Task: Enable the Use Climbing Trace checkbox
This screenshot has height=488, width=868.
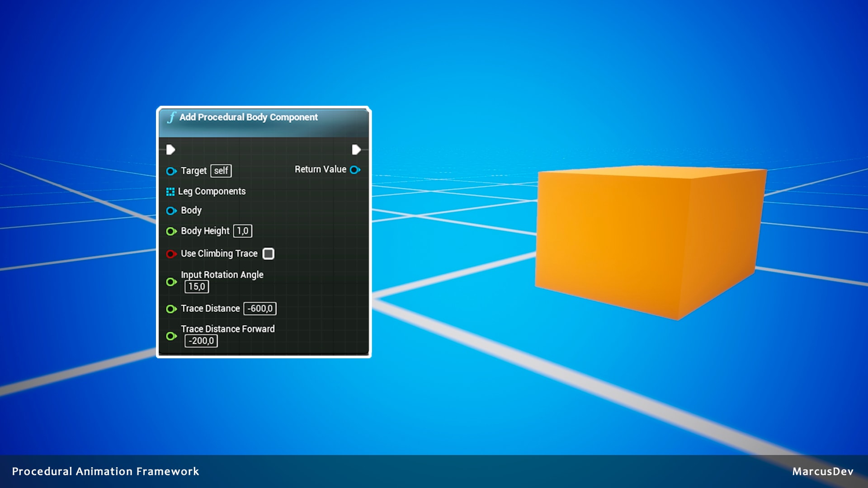Action: pyautogui.click(x=269, y=254)
